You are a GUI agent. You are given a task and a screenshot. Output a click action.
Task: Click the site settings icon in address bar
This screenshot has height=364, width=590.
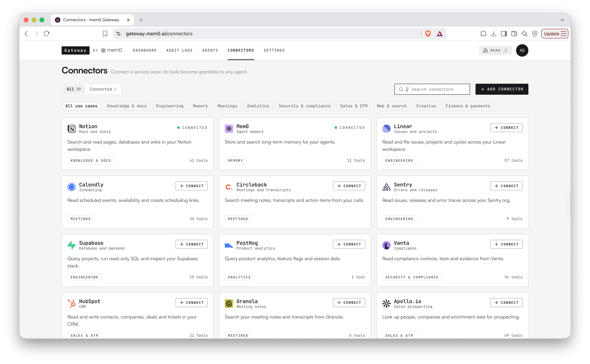(118, 34)
